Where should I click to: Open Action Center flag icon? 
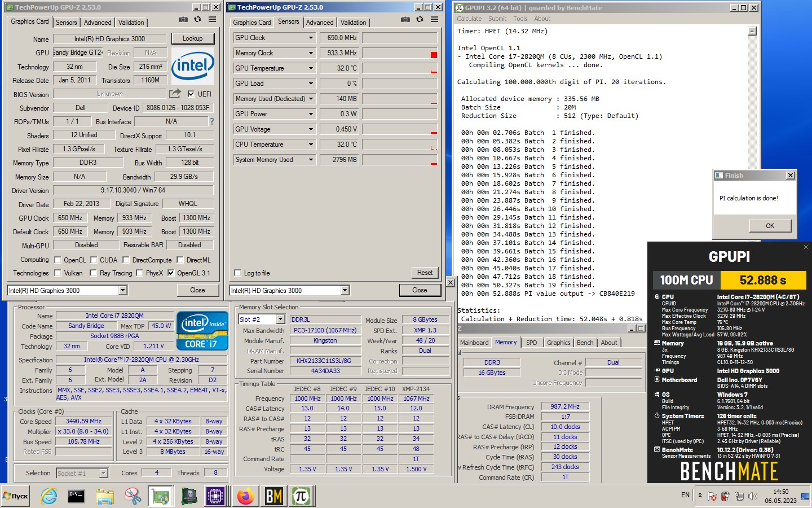coord(712,496)
